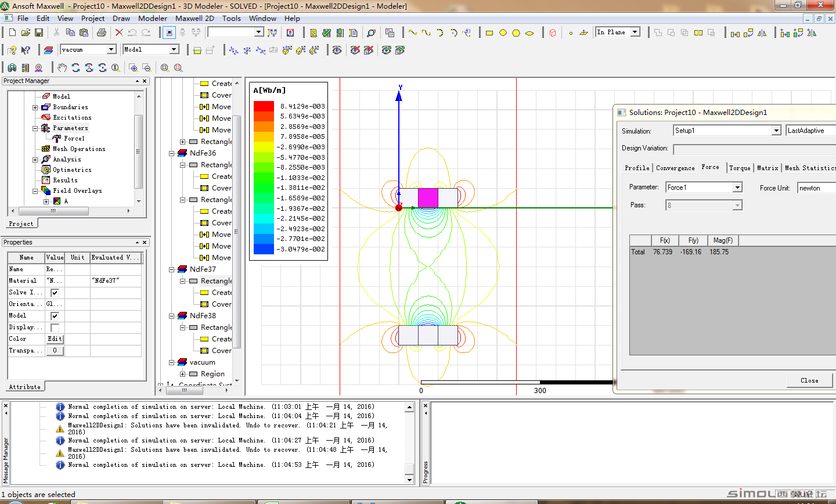
Task: Click the Show/hide objects eye icon
Action: (x=337, y=51)
